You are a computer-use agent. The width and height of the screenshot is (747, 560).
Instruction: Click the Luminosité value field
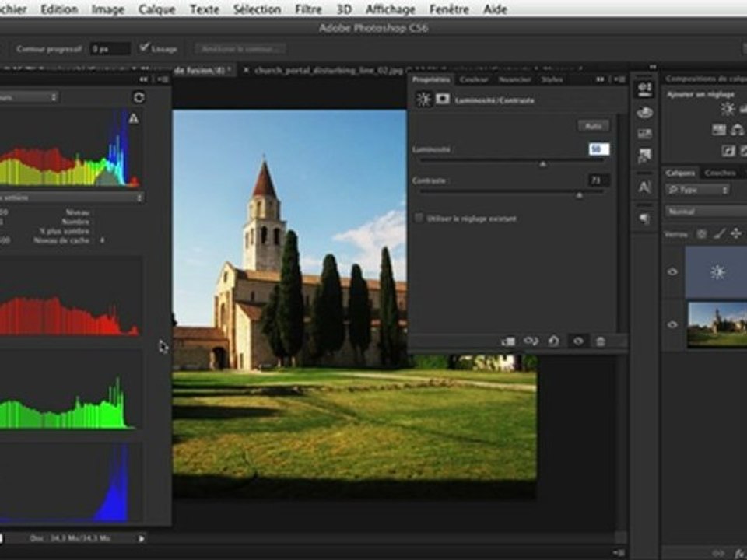point(598,149)
